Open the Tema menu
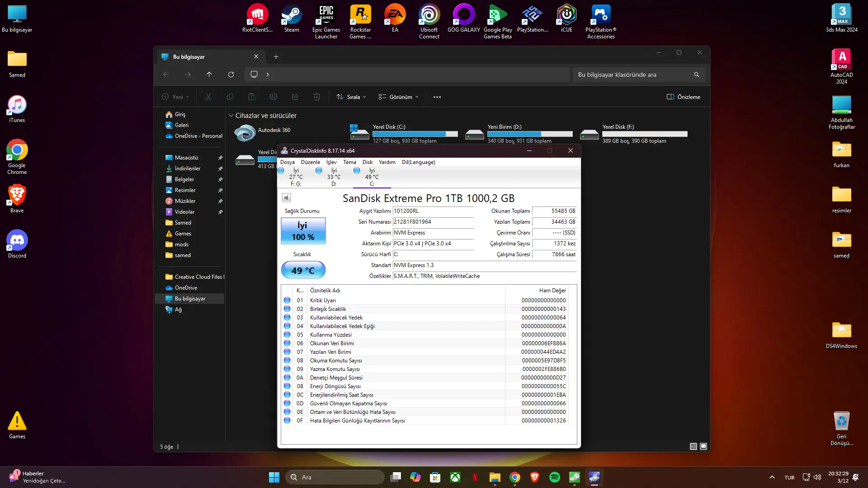The width and height of the screenshot is (868, 488). click(x=349, y=162)
